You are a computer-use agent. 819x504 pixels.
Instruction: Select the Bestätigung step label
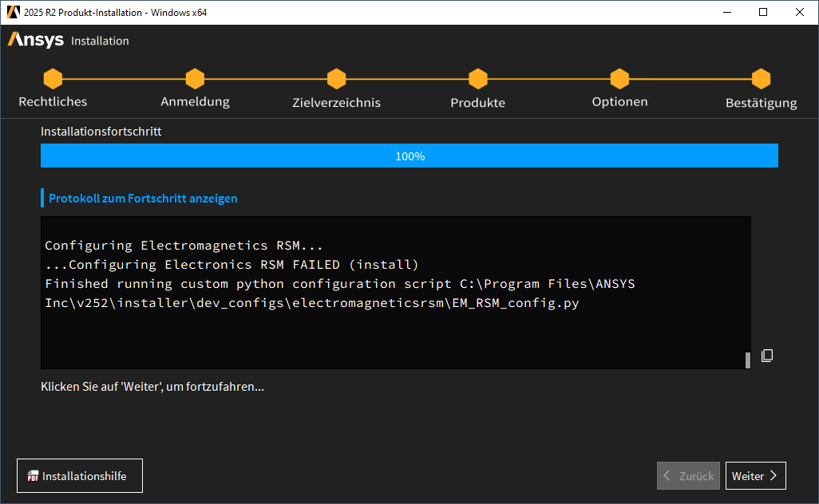(x=761, y=104)
